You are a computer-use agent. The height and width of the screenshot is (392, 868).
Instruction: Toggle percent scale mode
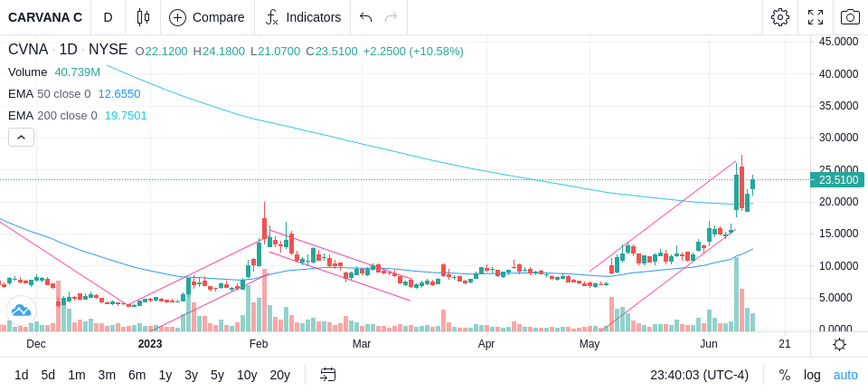click(x=785, y=375)
